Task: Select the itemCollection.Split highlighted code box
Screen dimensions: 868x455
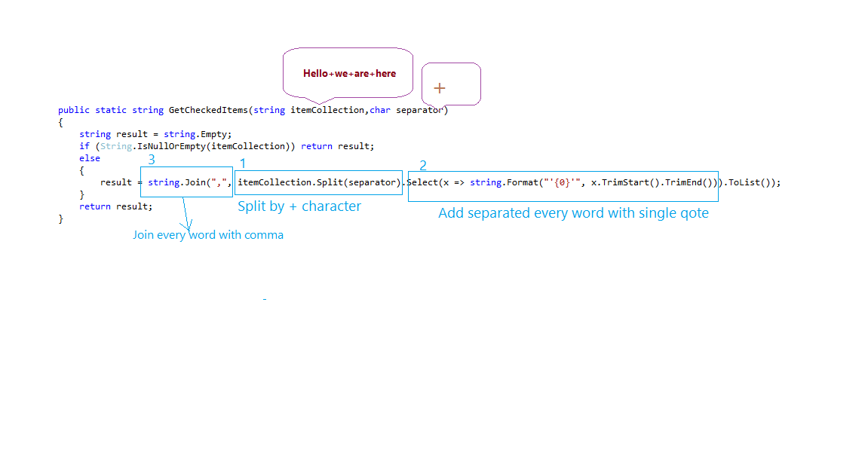Action: tap(317, 182)
